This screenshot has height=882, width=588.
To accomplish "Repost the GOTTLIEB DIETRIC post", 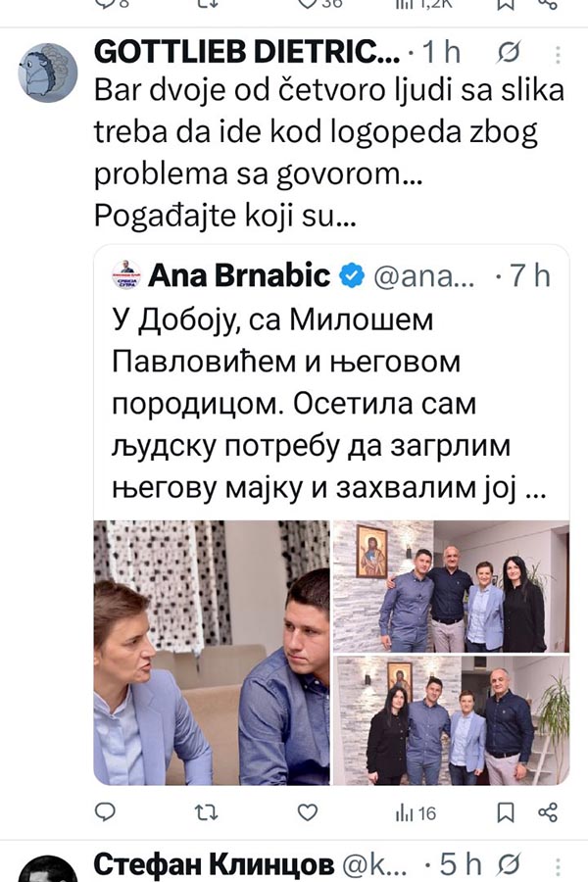I will [206, 812].
